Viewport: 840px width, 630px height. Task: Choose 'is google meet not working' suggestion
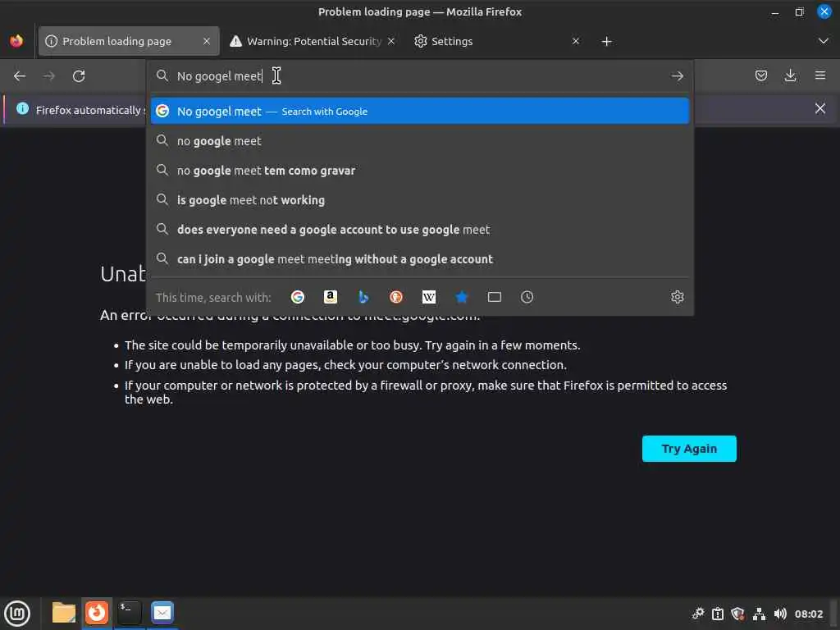419,200
